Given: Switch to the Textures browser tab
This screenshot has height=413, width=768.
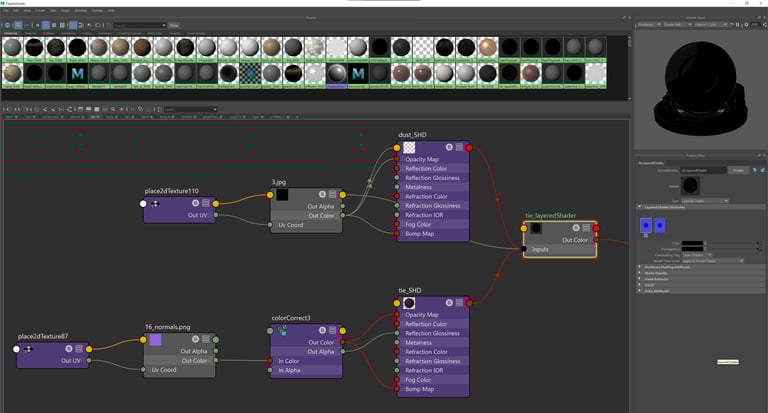Looking at the screenshot, I should point(30,33).
